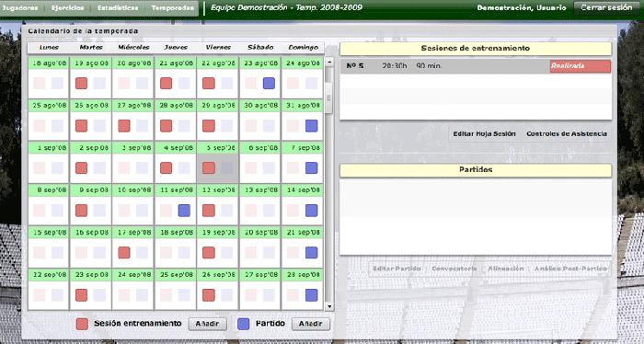Switch to the Temporadas tab
Screen dimensions: 644x344
coord(172,8)
